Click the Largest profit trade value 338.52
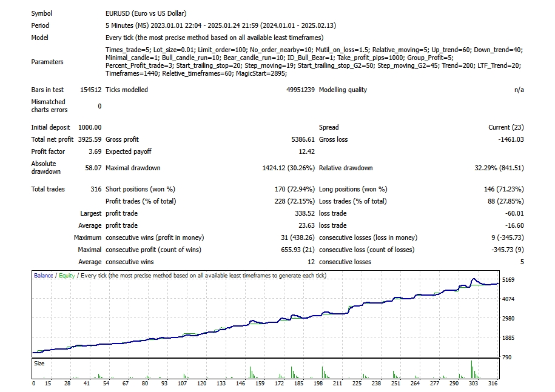 304,213
